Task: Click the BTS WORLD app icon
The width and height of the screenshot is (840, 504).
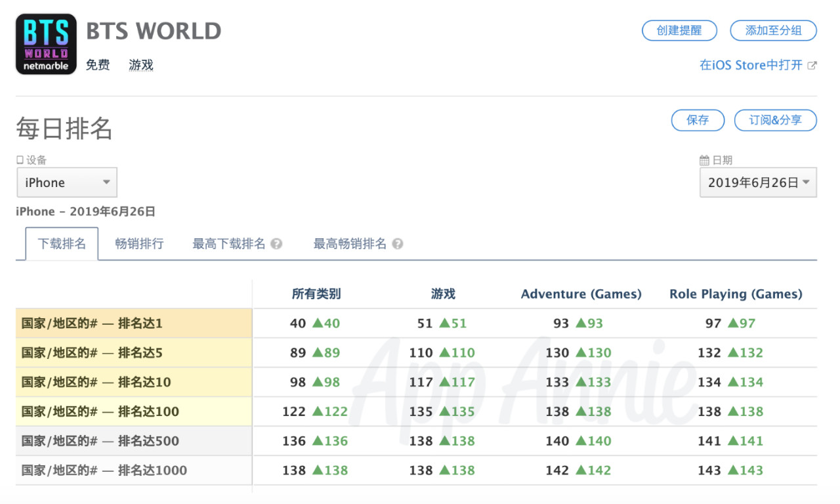Action: (46, 44)
